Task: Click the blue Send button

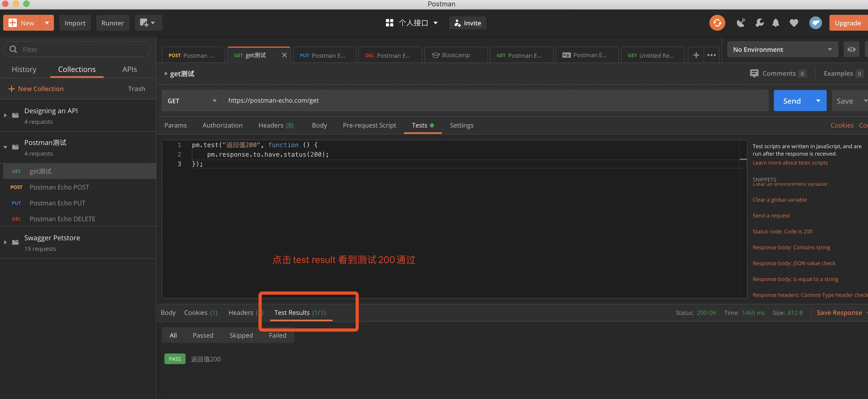Action: pyautogui.click(x=792, y=101)
